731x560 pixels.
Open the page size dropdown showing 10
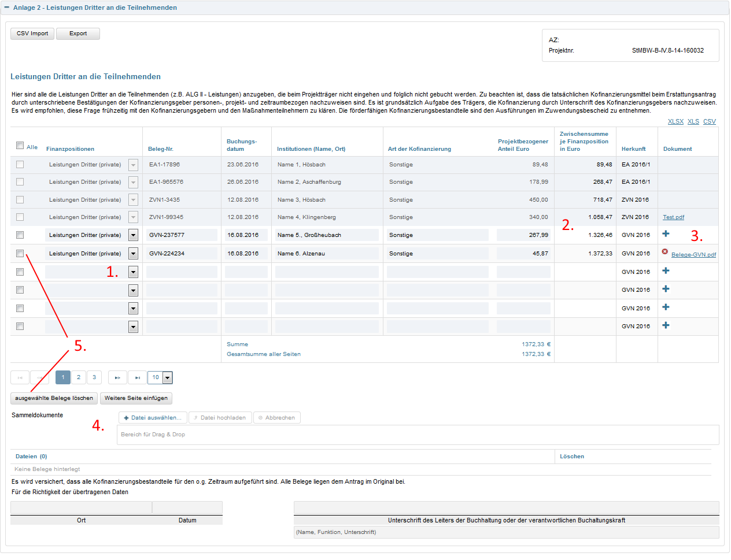[x=167, y=378]
